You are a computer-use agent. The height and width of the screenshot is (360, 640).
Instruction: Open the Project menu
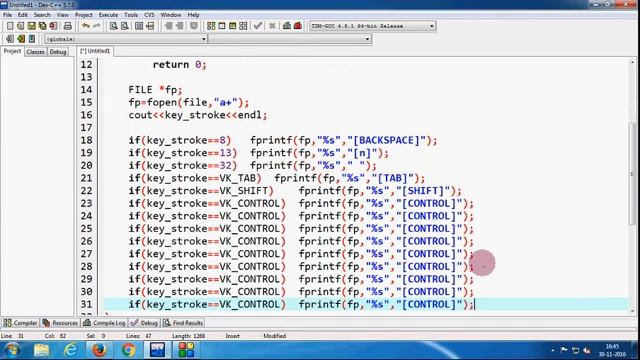(x=84, y=15)
